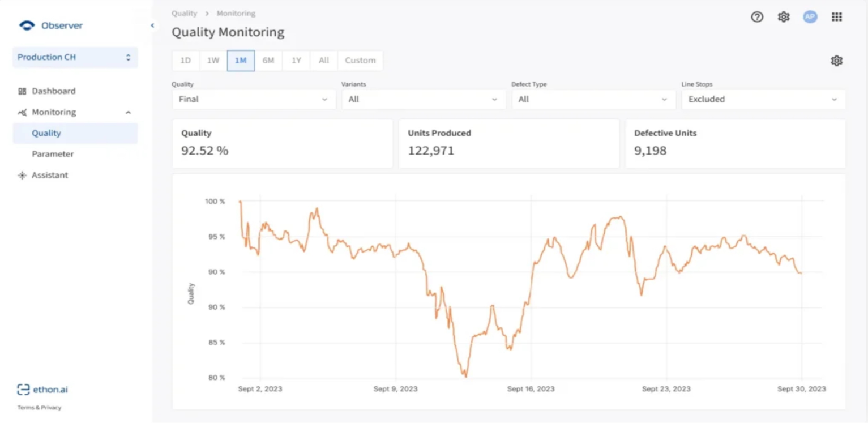Select the 6M time range
Screen dimensions: 868x423
[268, 61]
